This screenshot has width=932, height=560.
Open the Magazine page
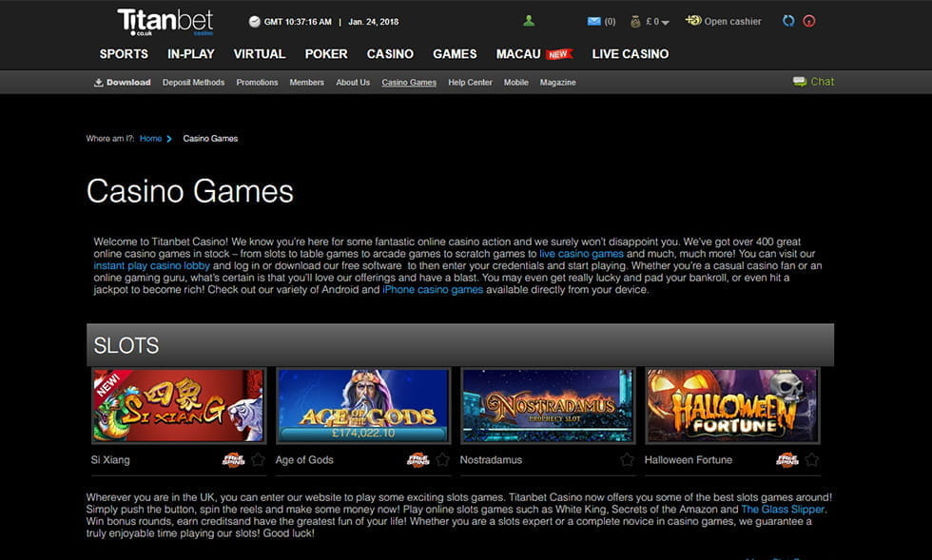coord(557,83)
